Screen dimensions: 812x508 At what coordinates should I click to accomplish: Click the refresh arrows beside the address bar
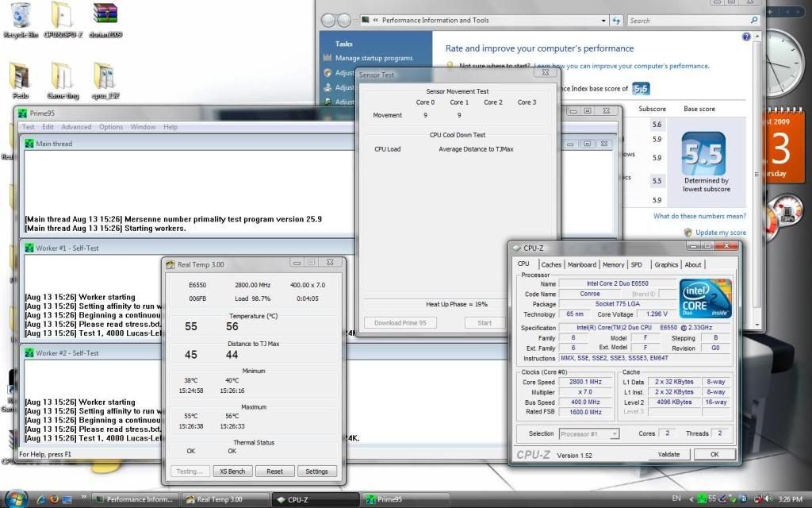tap(615, 20)
